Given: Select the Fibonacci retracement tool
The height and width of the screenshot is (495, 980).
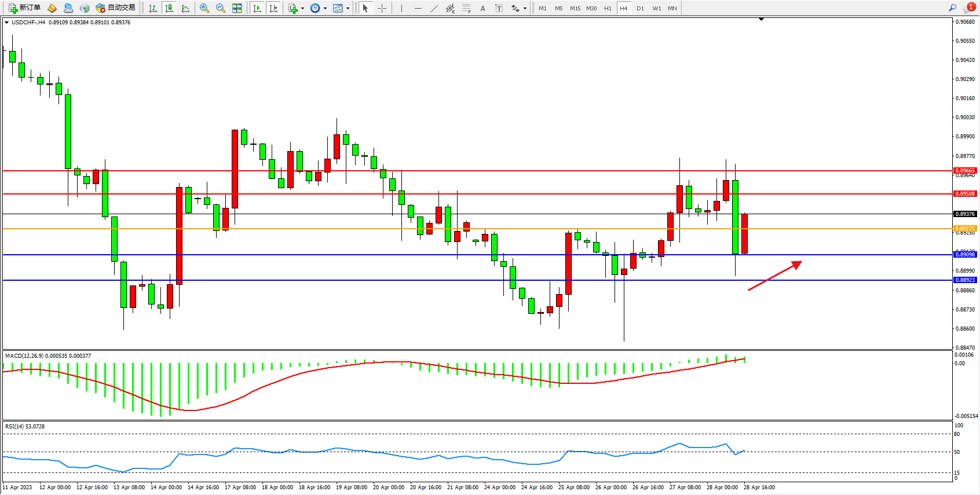Looking at the screenshot, I should [466, 8].
